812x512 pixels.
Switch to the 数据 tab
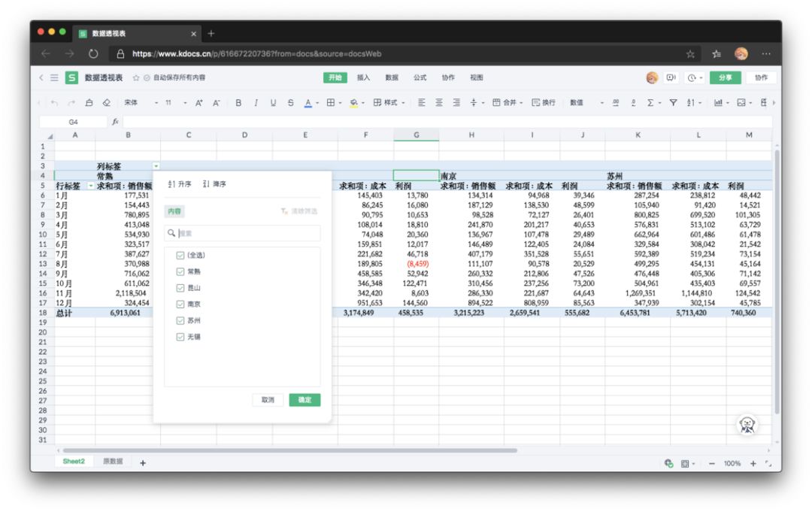click(392, 77)
